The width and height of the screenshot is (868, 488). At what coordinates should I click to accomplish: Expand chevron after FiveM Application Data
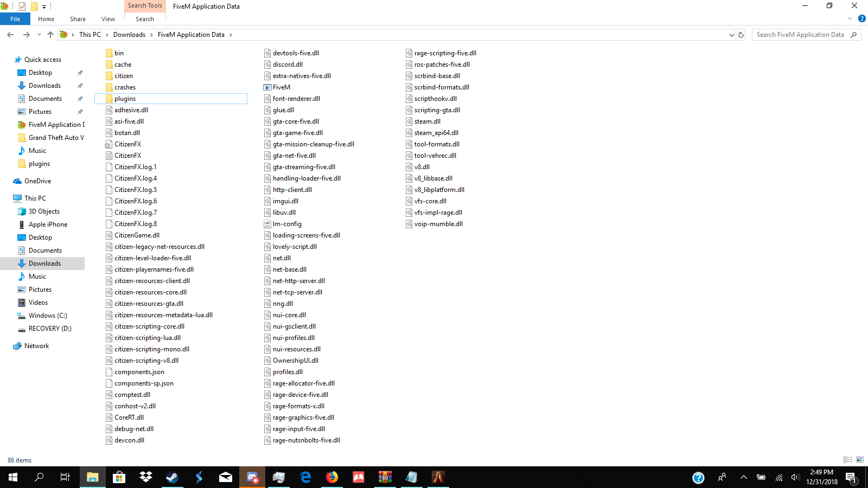(231, 35)
